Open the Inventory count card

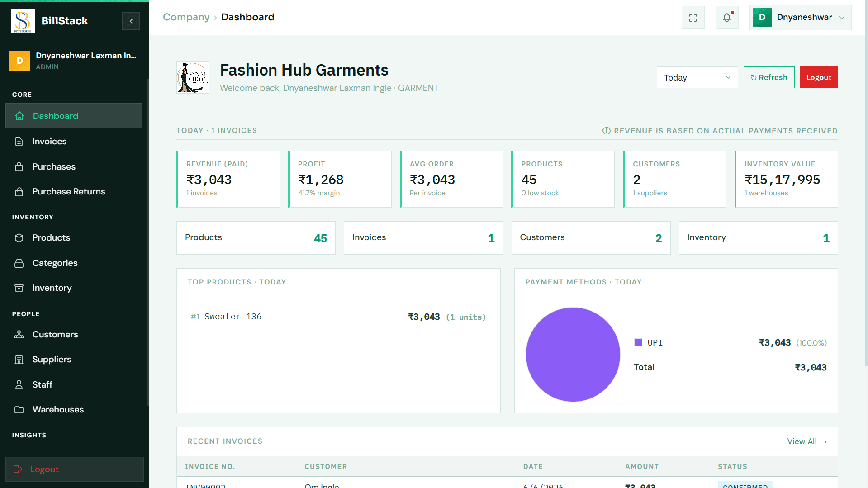pos(758,238)
